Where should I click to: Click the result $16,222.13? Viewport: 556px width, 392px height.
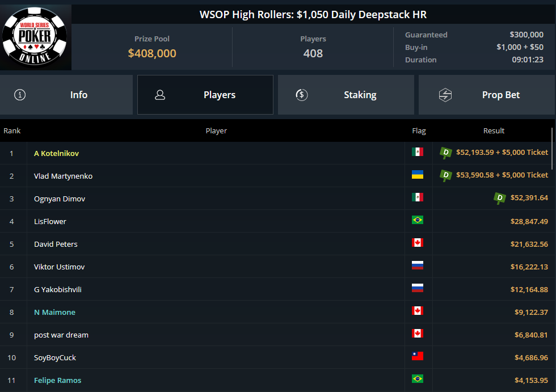pos(529,267)
